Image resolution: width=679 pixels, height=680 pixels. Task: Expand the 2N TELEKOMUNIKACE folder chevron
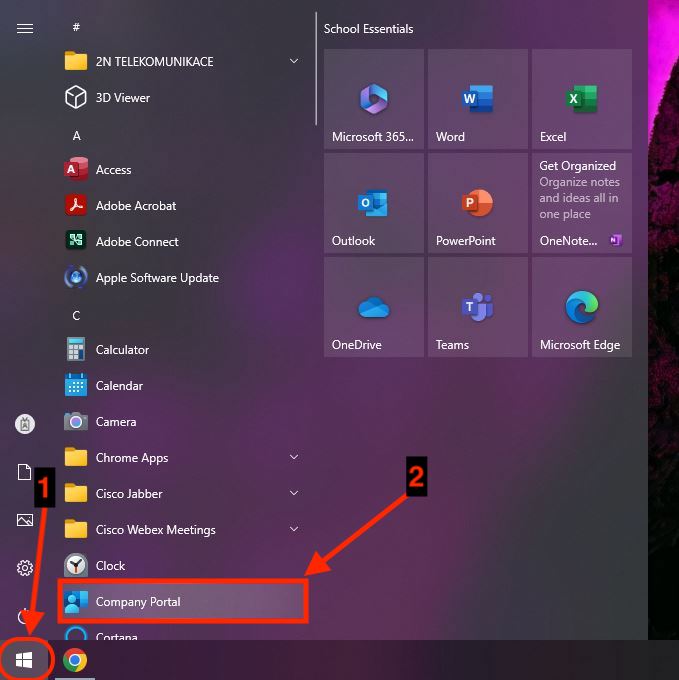(294, 61)
